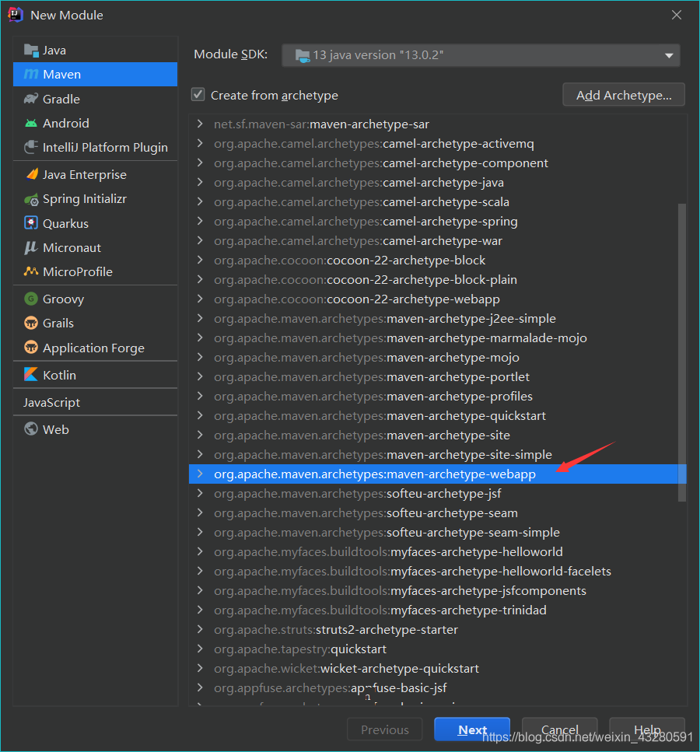
Task: Select cocoon-22-archetype-block row
Action: coord(438,260)
